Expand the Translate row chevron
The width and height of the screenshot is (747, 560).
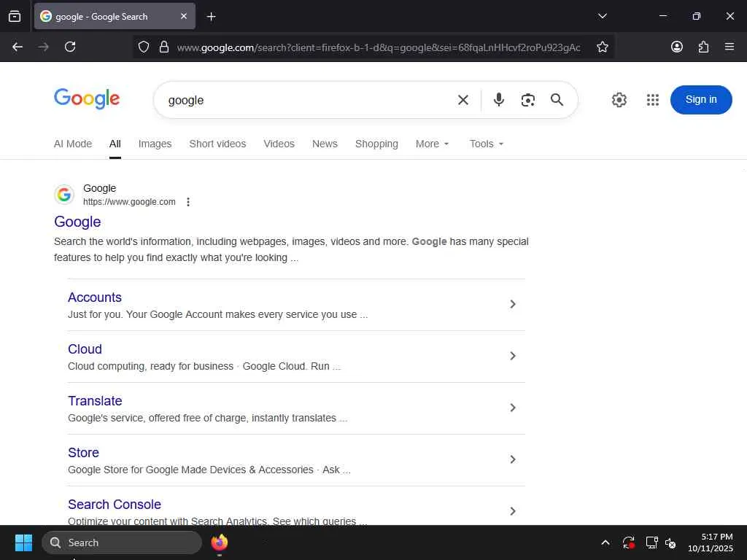[x=513, y=408]
